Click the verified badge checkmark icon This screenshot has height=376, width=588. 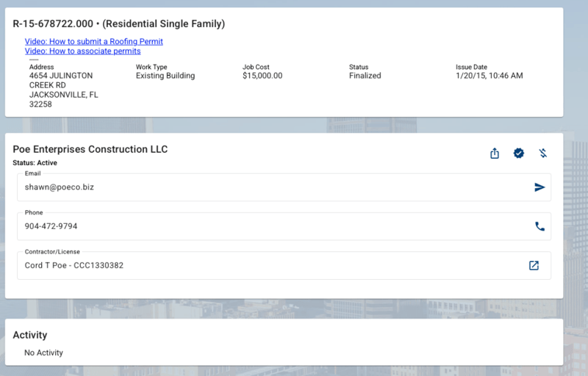click(519, 153)
